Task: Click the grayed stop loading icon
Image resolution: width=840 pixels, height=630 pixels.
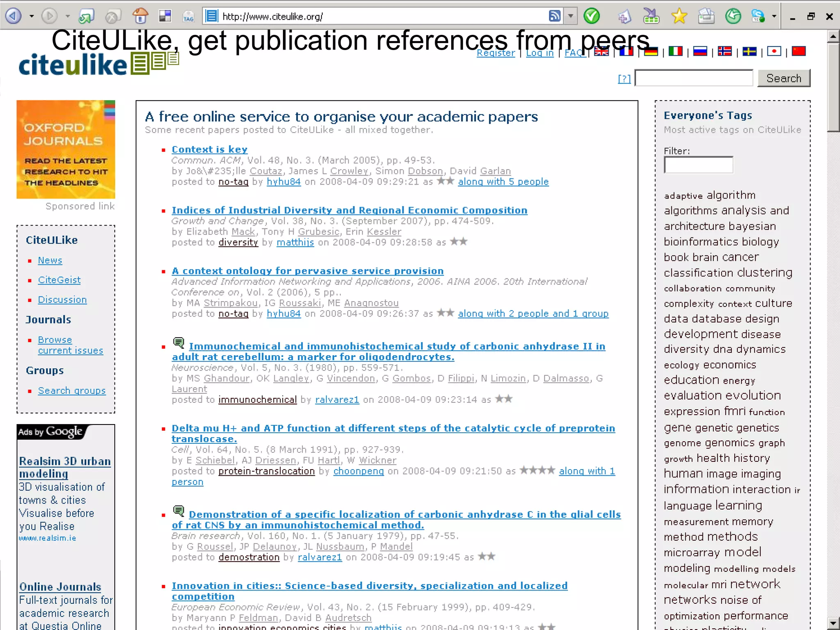Action: [x=112, y=16]
